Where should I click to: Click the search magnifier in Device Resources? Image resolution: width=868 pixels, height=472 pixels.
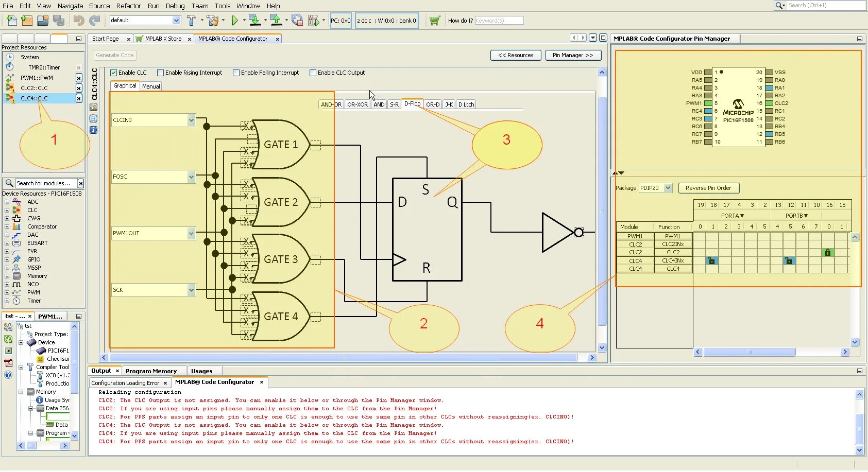click(x=9, y=183)
